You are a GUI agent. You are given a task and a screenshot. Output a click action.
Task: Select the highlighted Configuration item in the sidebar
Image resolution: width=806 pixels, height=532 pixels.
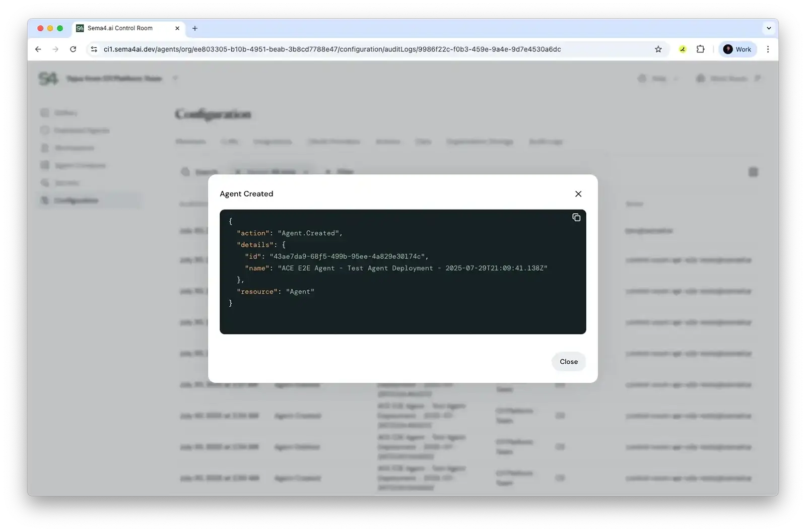tap(75, 200)
